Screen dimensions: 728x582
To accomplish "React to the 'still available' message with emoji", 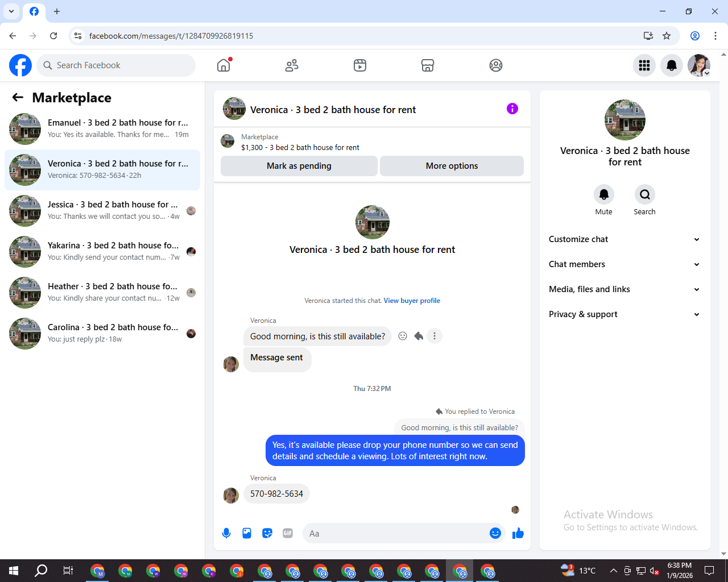I will point(403,336).
